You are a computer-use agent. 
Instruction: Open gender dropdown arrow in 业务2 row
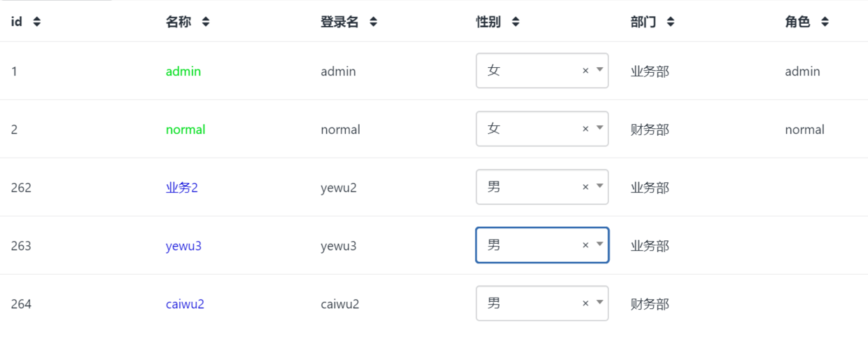coord(600,186)
